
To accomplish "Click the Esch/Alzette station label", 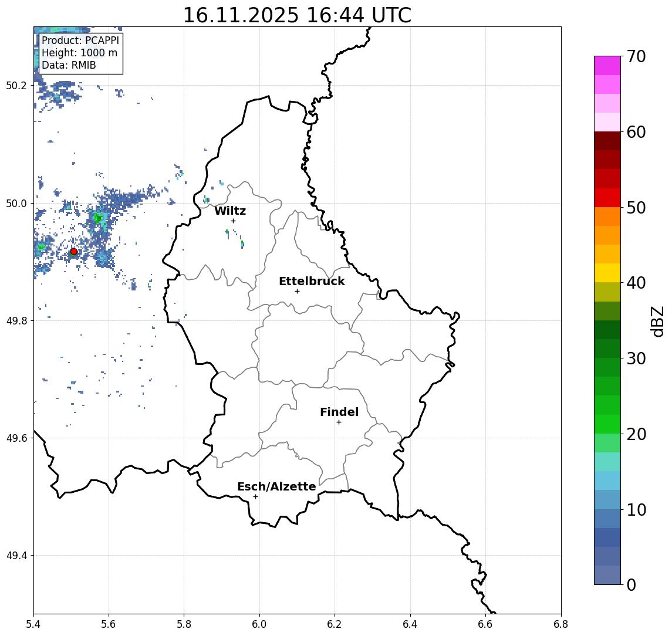I will click(276, 486).
